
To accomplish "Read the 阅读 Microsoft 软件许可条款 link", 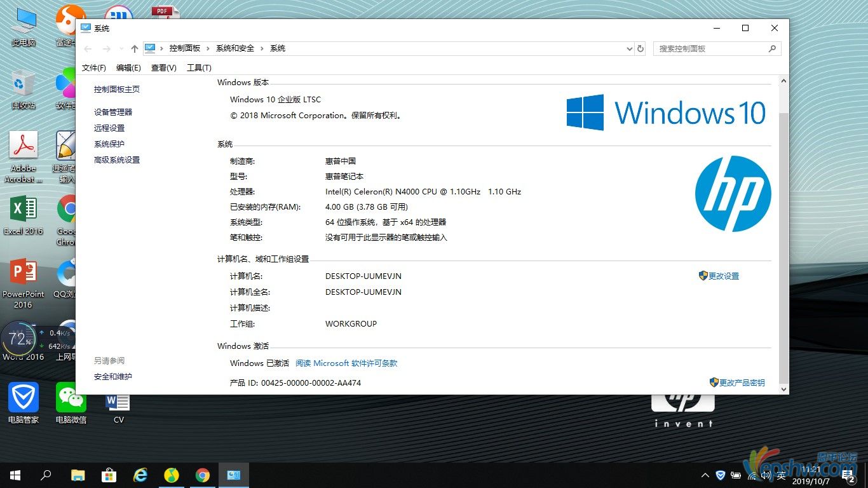I will pos(346,363).
